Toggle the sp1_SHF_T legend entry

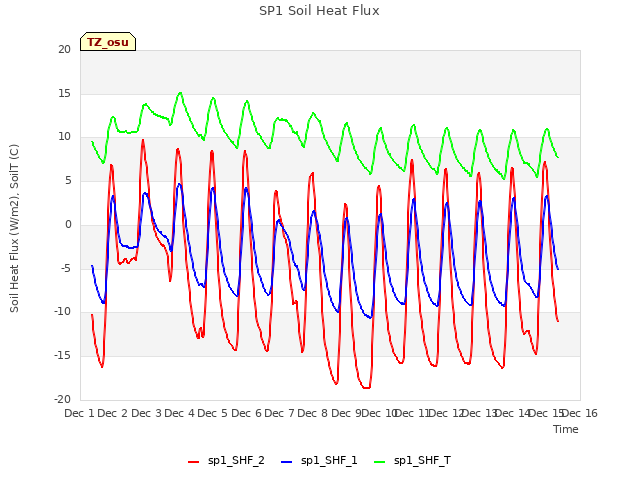pos(412,461)
